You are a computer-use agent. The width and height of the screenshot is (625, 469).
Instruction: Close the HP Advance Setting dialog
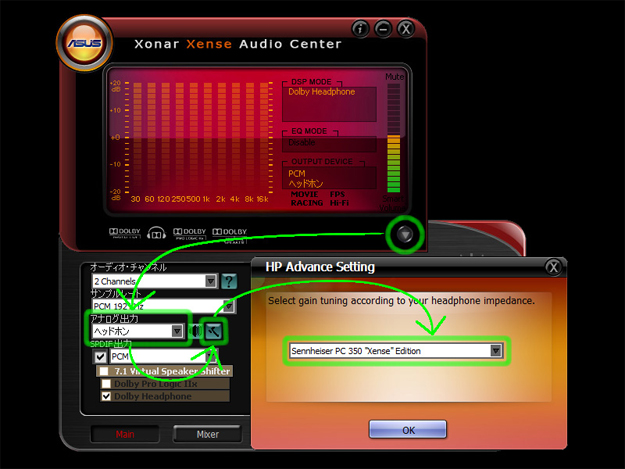[x=553, y=267]
